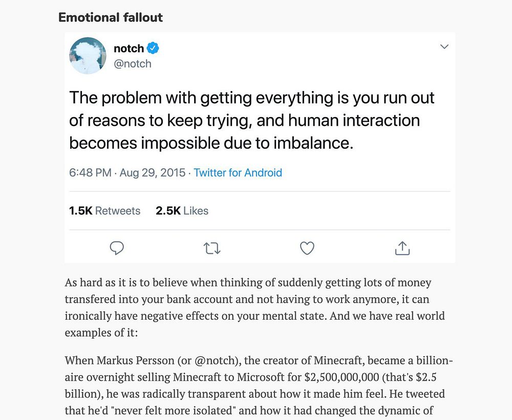View the 1.5K Retweets list
Image resolution: width=512 pixels, height=420 pixels.
pos(104,211)
